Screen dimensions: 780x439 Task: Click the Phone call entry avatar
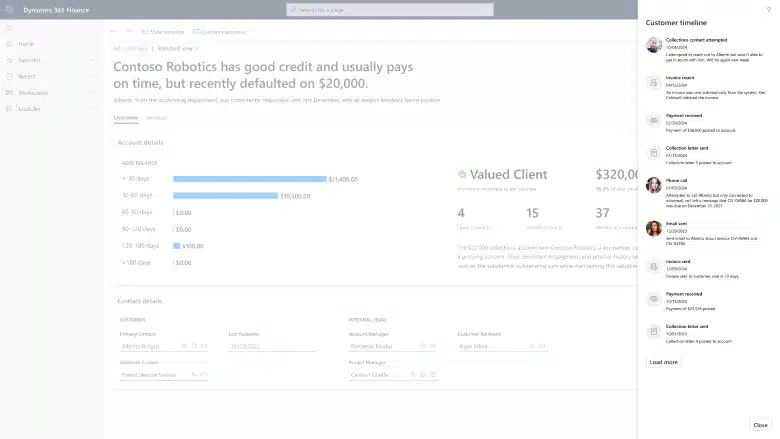point(654,185)
